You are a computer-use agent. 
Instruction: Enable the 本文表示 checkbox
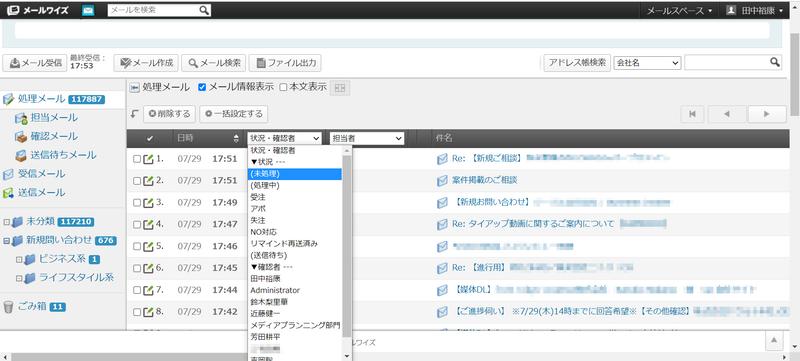[283, 87]
